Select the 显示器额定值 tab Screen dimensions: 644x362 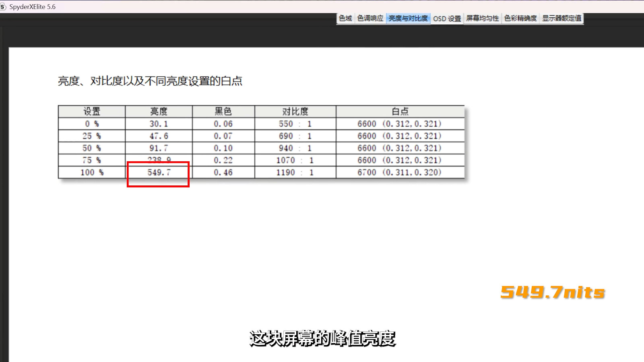click(561, 19)
